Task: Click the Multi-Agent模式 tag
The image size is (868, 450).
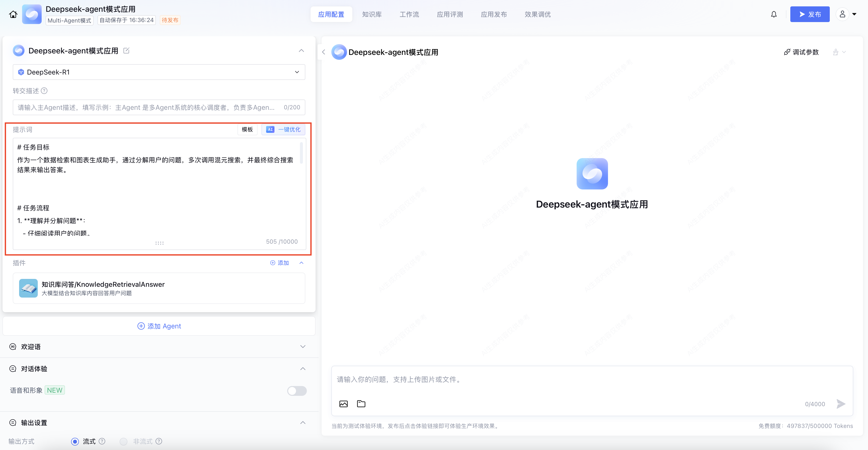Action: point(69,20)
